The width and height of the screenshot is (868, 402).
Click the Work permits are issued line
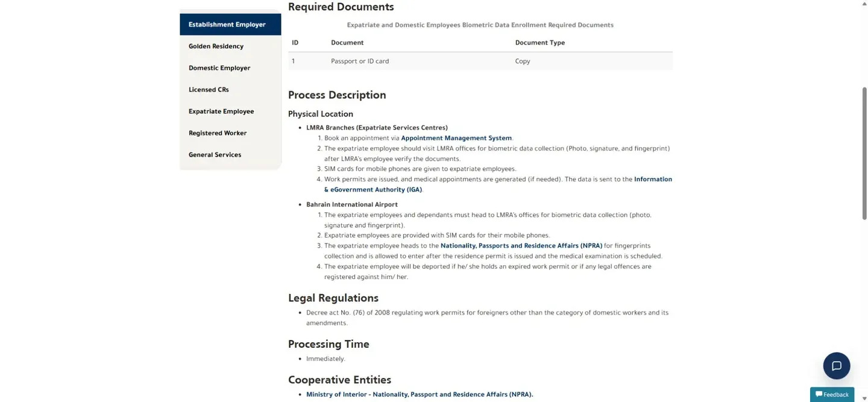[x=498, y=184]
